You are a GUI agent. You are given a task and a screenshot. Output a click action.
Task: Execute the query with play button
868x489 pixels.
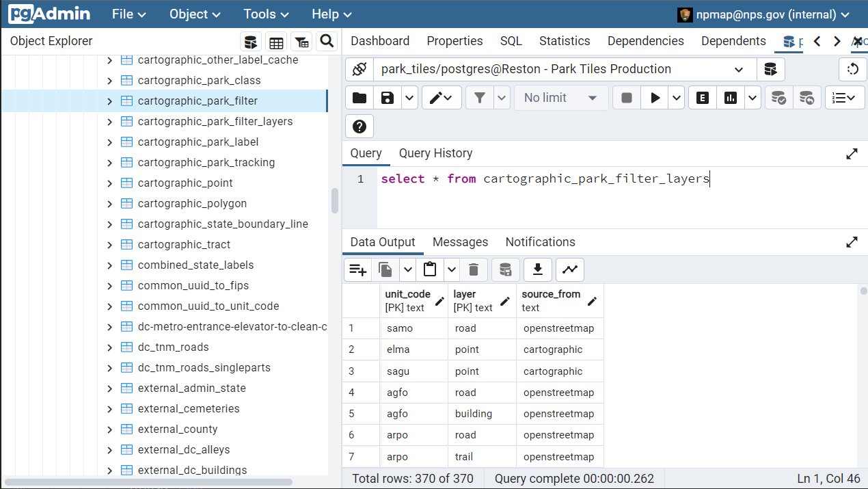pos(655,98)
